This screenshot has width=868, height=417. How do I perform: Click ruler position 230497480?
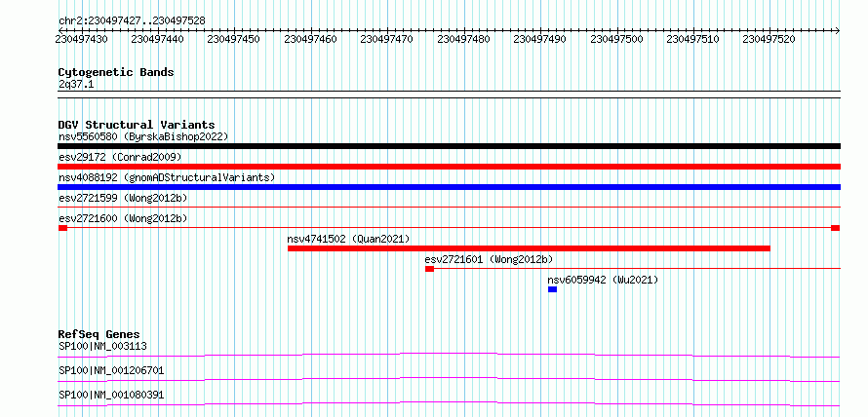pyautogui.click(x=463, y=39)
